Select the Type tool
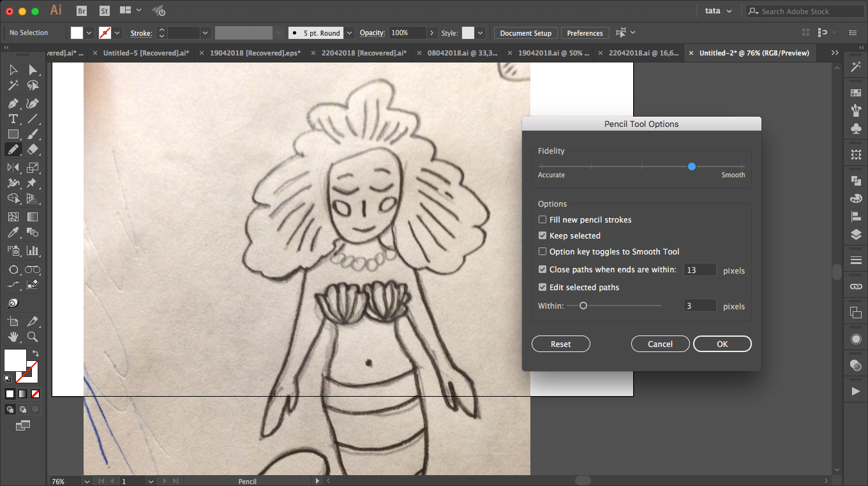This screenshot has width=868, height=486. coord(13,119)
